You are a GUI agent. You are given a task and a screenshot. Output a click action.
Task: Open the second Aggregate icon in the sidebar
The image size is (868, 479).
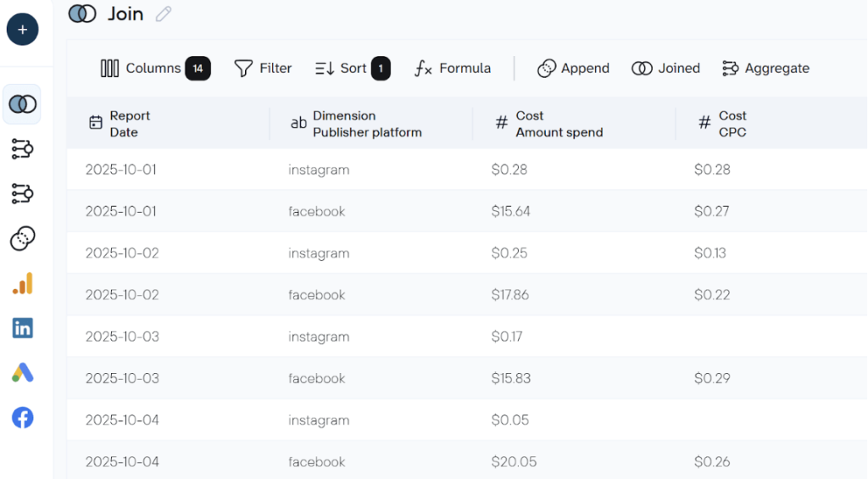(23, 194)
